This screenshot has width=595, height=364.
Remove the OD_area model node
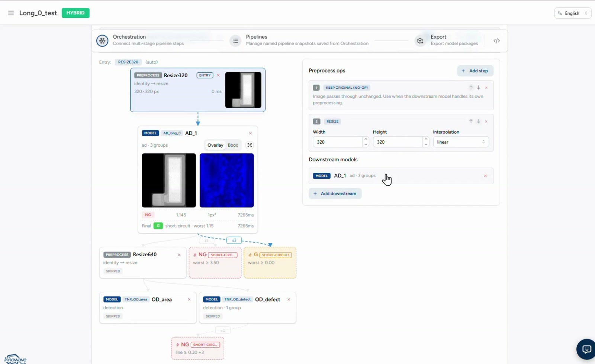189,299
